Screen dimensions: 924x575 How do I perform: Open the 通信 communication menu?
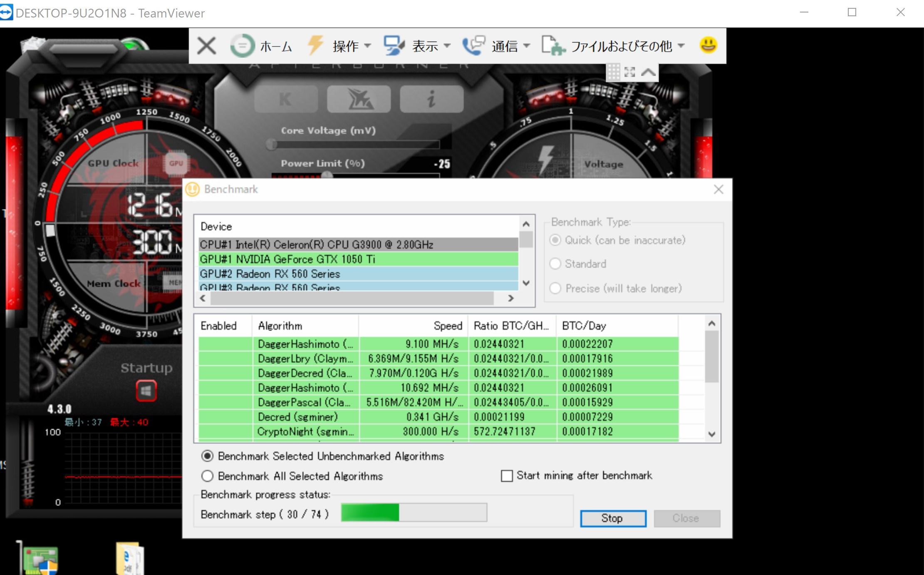tap(504, 46)
